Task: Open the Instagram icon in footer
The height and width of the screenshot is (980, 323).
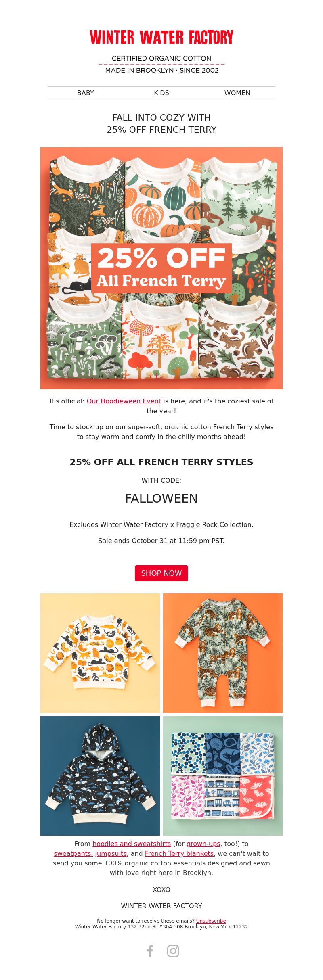Action: 173,951
